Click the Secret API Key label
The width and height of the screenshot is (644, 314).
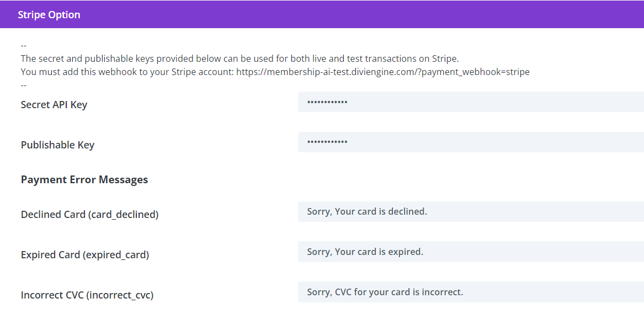[54, 105]
